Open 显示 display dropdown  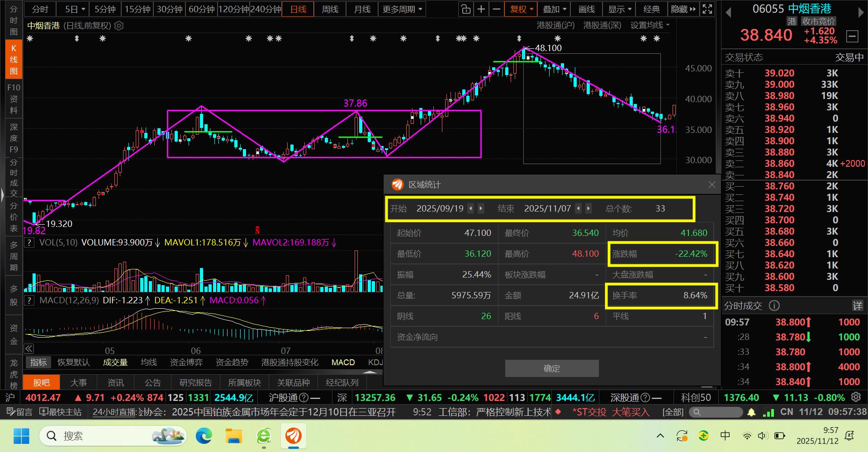pyautogui.click(x=620, y=9)
